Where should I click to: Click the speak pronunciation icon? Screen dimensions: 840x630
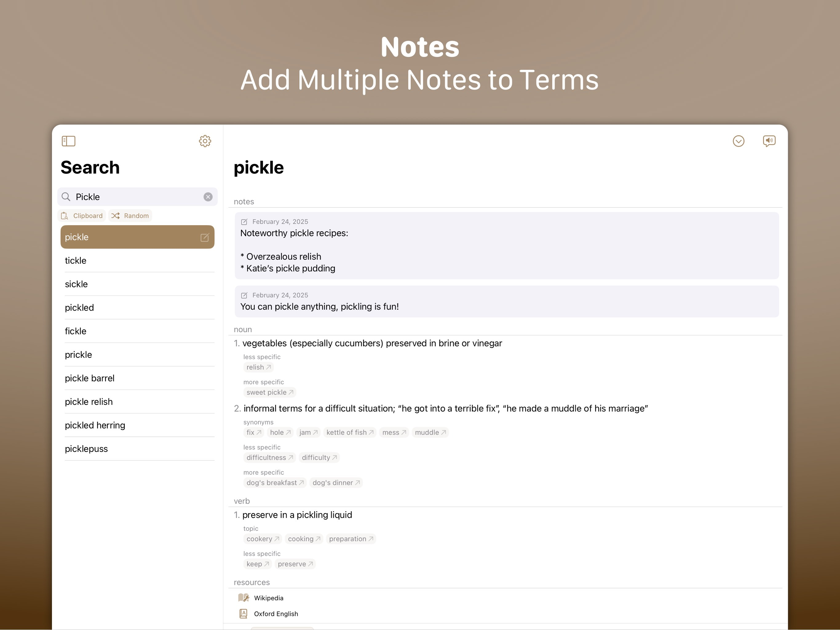click(769, 141)
